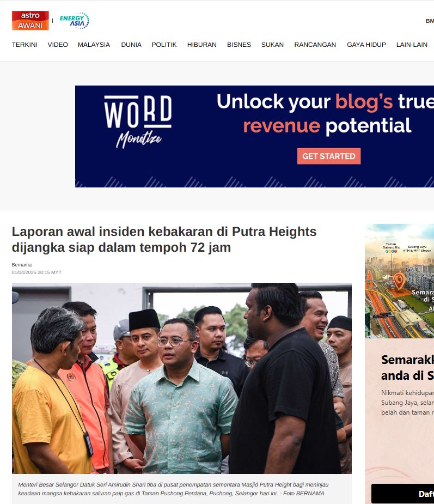Expand the LAIN-LAIN menu
The image size is (434, 504).
point(412,45)
